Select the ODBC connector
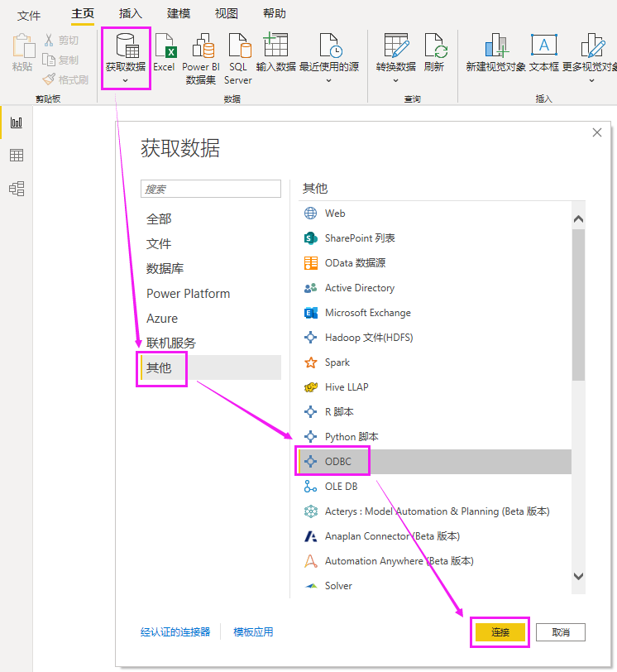The image size is (617, 672). coord(435,462)
